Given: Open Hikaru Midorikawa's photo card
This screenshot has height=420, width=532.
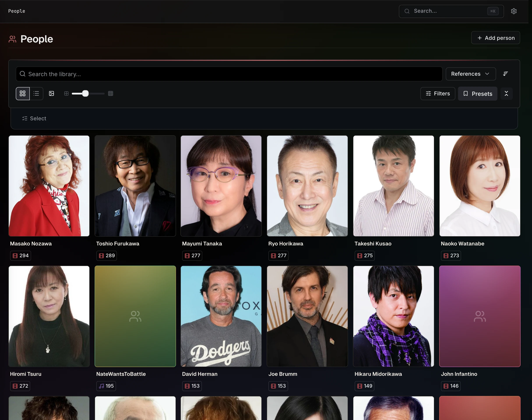Looking at the screenshot, I should [x=393, y=316].
